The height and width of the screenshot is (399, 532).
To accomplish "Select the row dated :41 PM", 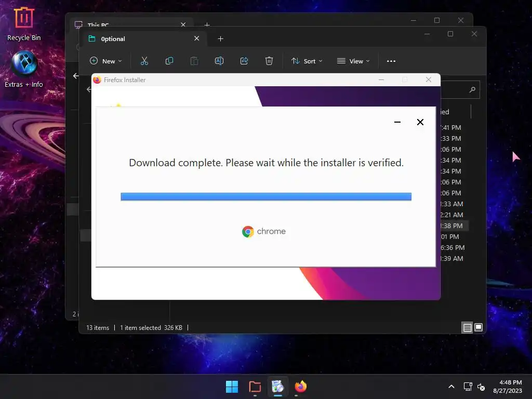I will [x=454, y=128].
